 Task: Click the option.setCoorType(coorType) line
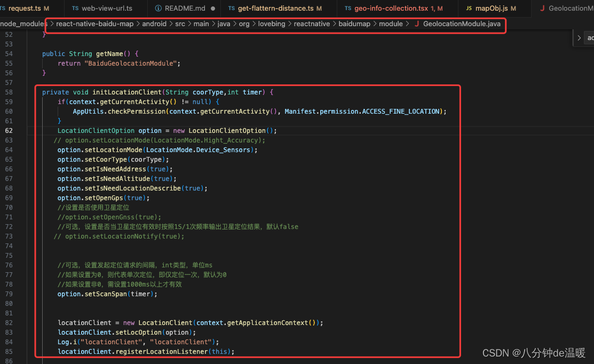coord(113,160)
